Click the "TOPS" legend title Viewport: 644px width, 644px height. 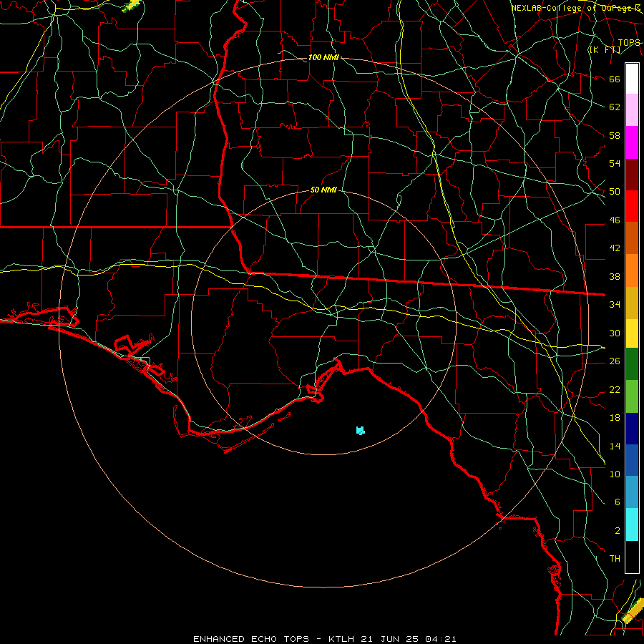tap(629, 43)
